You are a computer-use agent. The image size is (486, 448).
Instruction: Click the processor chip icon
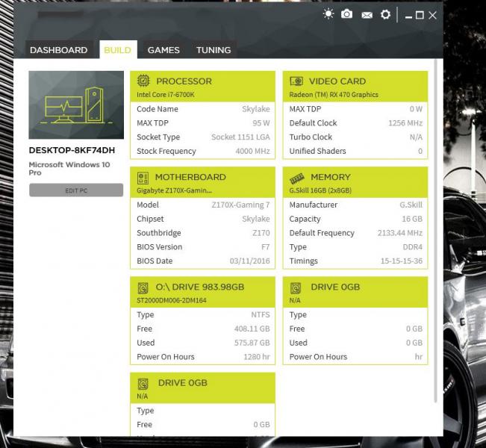click(143, 81)
